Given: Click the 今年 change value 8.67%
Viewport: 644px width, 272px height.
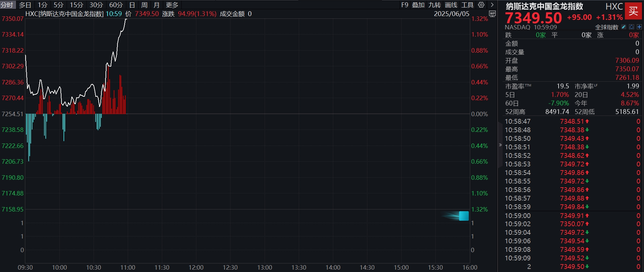Looking at the screenshot, I should (x=630, y=103).
